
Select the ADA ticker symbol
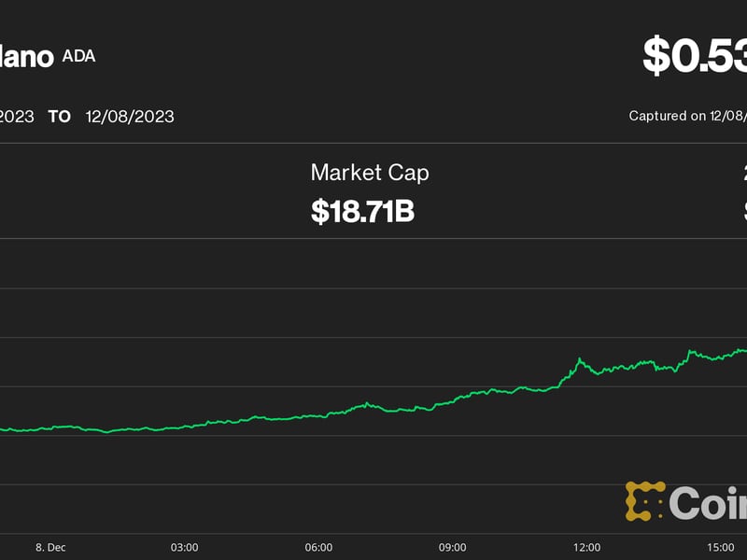(78, 55)
